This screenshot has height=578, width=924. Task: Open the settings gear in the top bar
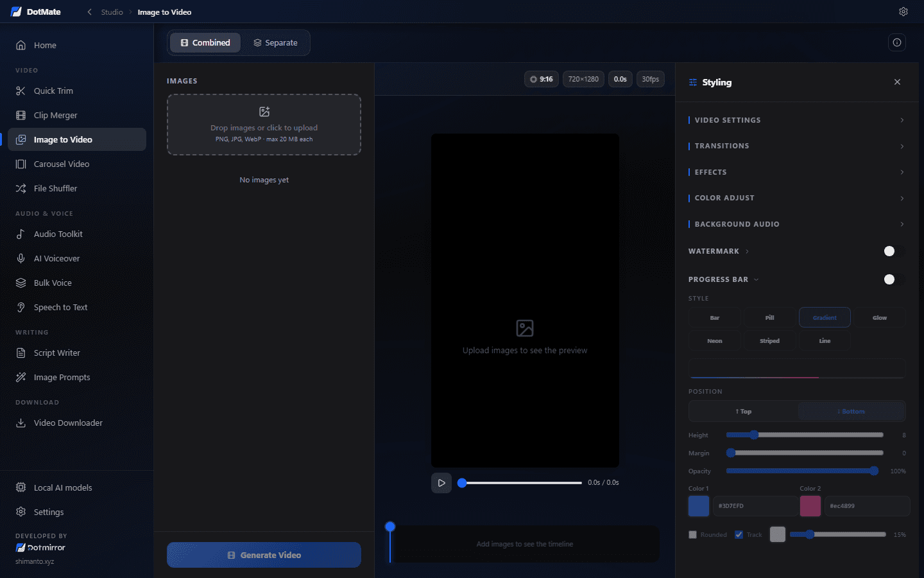click(903, 12)
